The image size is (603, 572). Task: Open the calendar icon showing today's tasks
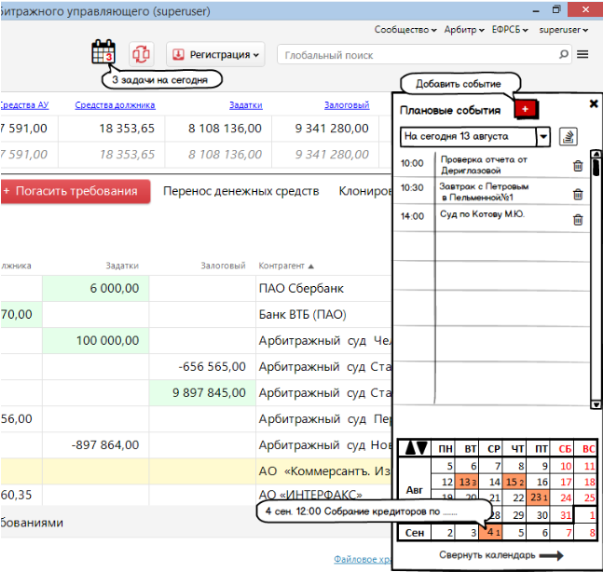tap(103, 53)
